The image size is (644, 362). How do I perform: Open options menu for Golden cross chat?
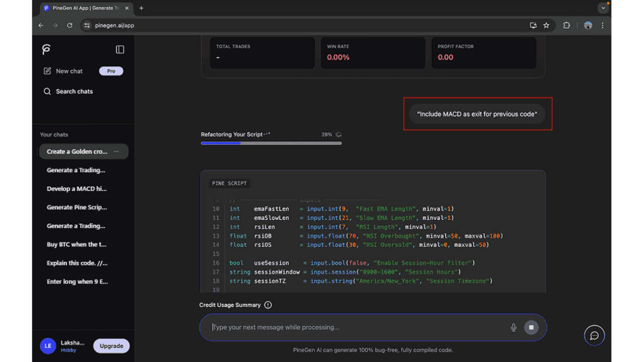(116, 151)
